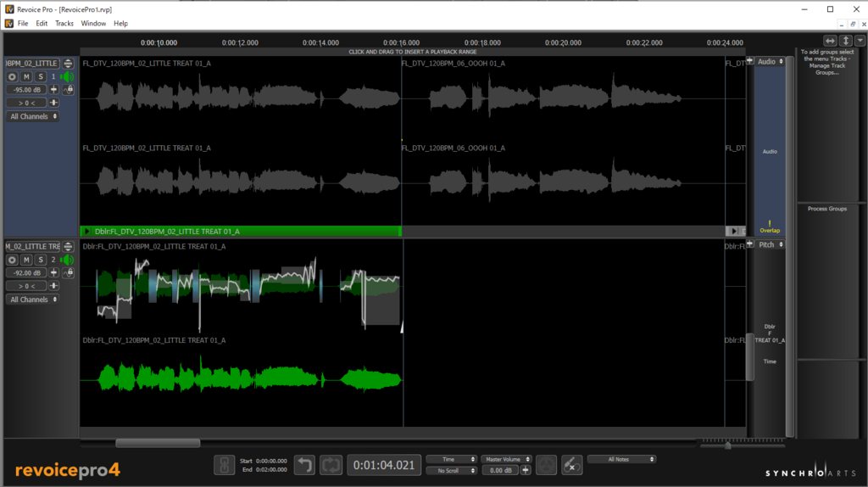Click the -92.00 dB volume field
The image size is (868, 487).
pyautogui.click(x=26, y=272)
